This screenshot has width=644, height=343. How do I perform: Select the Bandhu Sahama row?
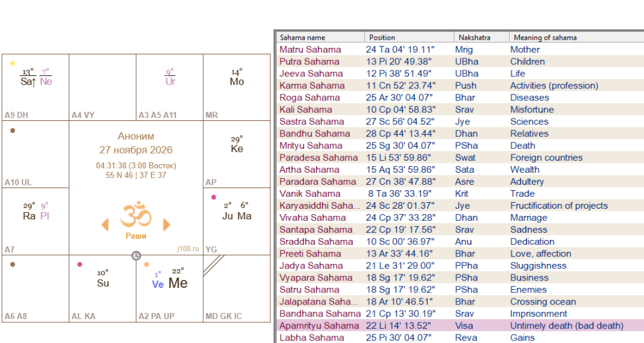pos(460,133)
